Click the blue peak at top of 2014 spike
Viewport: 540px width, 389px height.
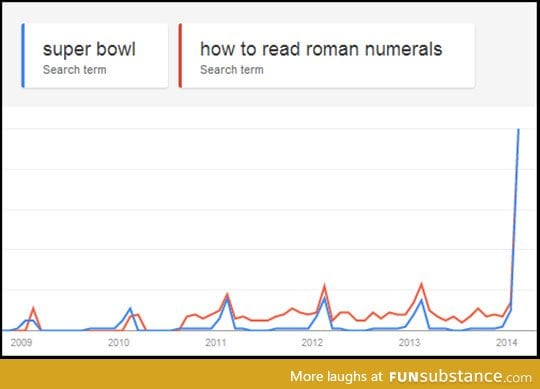click(518, 130)
